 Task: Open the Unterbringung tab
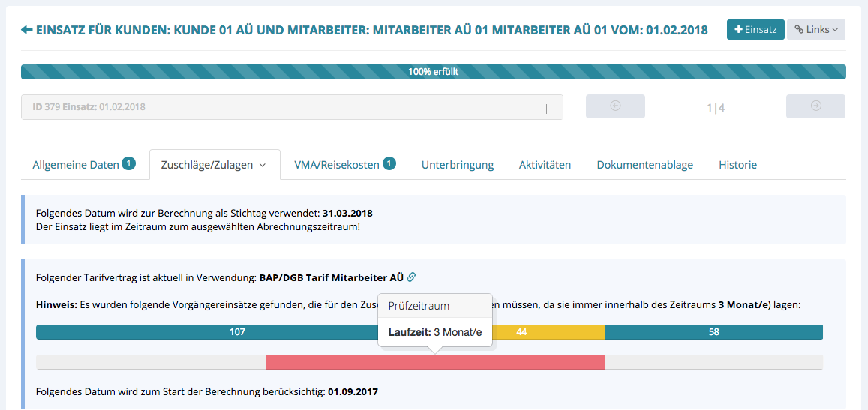tap(457, 165)
